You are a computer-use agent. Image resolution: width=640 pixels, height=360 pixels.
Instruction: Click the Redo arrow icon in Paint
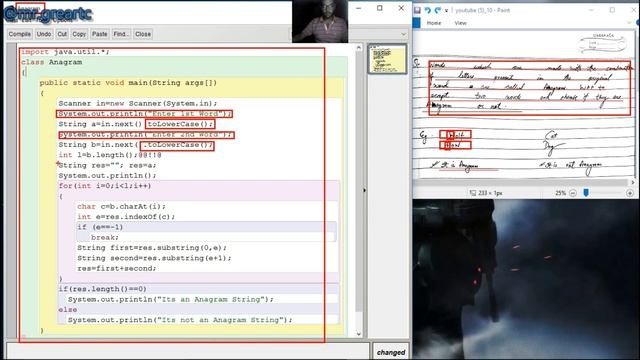[x=438, y=10]
